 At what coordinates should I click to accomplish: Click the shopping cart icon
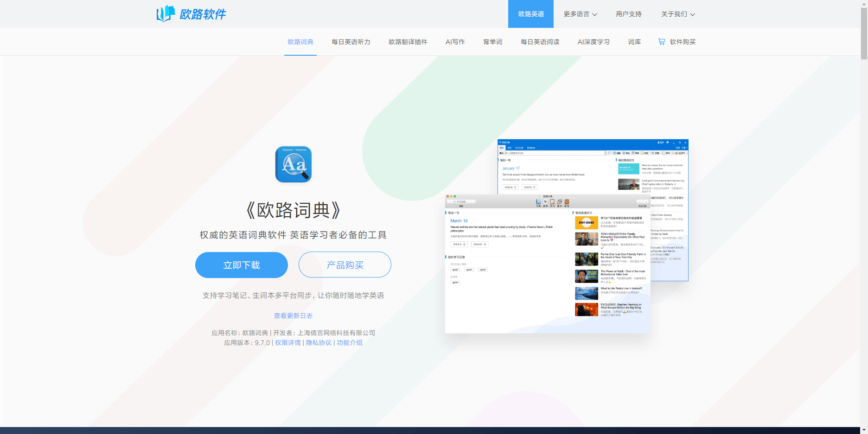pyautogui.click(x=662, y=42)
